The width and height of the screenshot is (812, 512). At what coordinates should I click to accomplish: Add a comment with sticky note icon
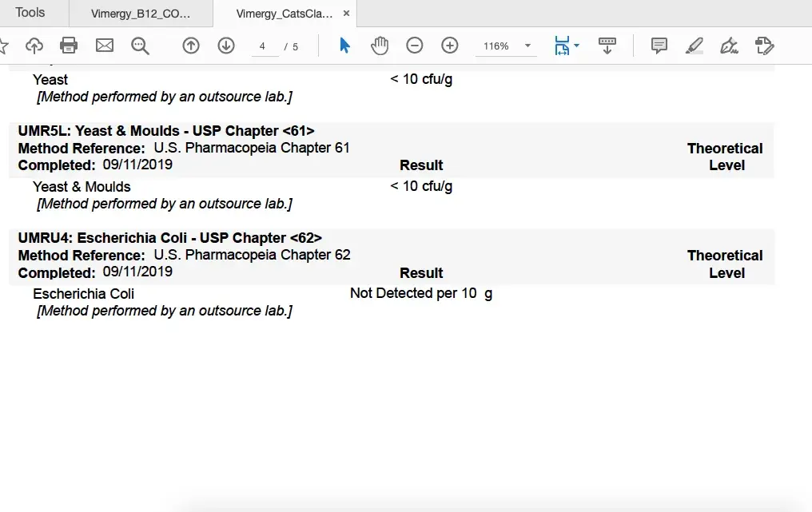[x=659, y=46]
